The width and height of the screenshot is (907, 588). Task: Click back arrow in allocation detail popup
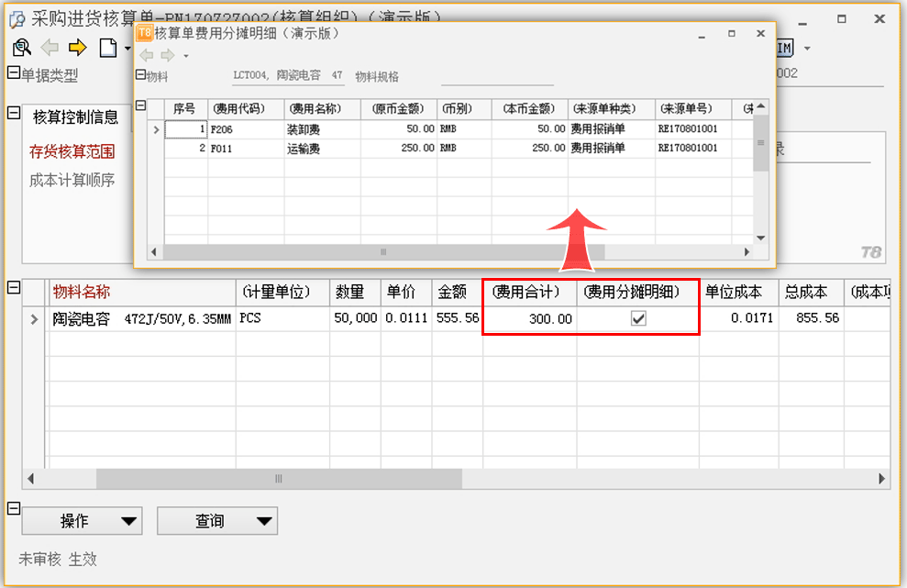[147, 55]
